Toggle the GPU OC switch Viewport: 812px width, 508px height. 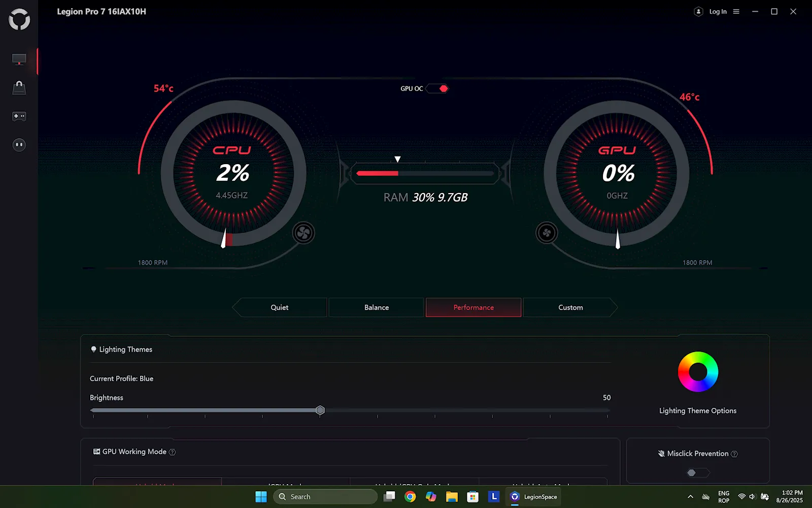click(437, 88)
